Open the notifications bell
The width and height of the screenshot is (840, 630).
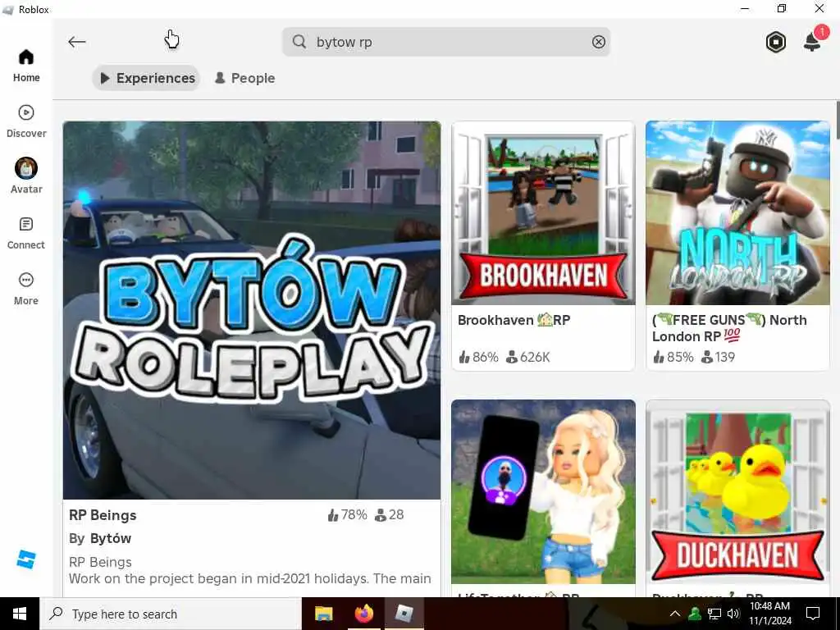(x=812, y=42)
